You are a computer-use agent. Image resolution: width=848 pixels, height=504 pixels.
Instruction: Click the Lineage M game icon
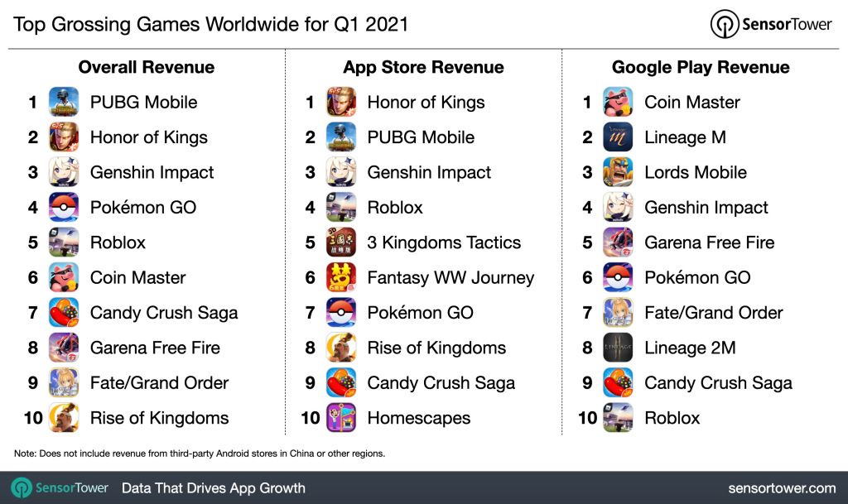pyautogui.click(x=618, y=137)
